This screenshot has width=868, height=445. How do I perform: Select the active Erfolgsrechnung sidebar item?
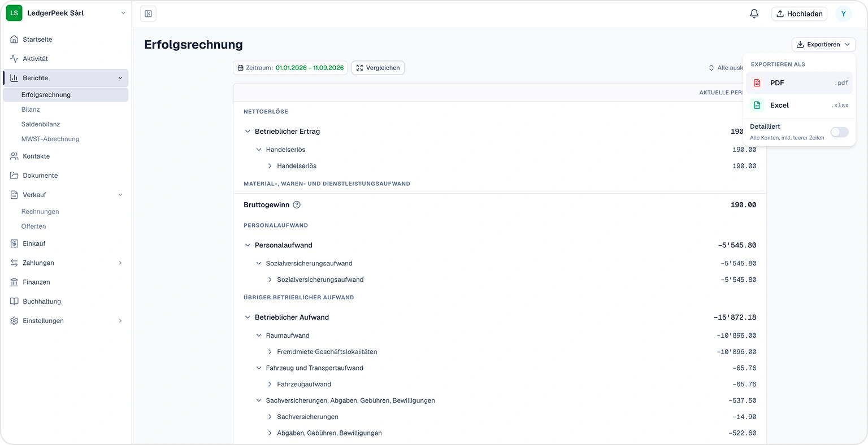click(66, 95)
